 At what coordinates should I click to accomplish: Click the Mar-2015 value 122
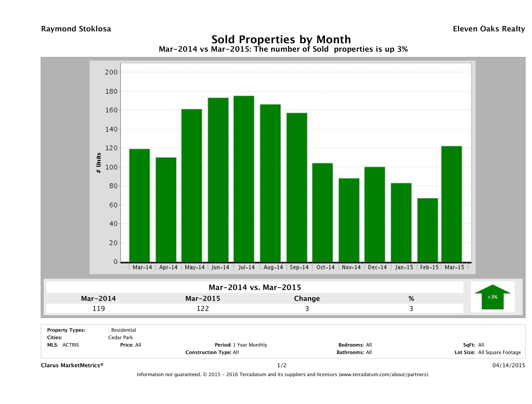(x=203, y=308)
